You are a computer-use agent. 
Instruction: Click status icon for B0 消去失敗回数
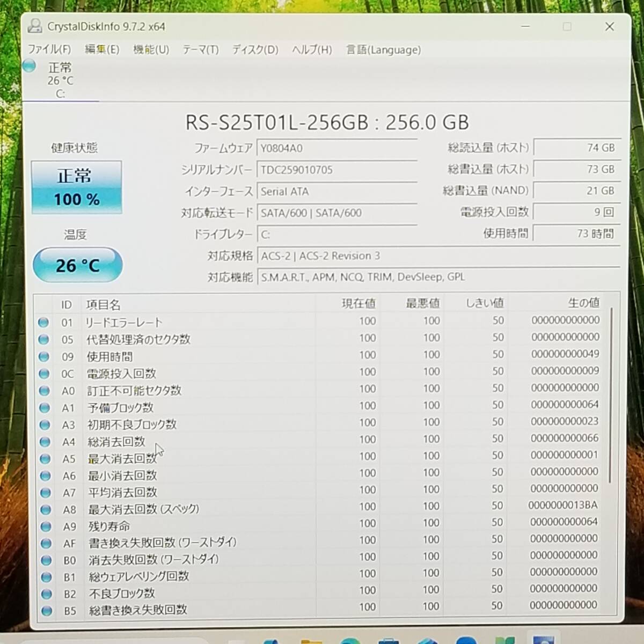46,560
